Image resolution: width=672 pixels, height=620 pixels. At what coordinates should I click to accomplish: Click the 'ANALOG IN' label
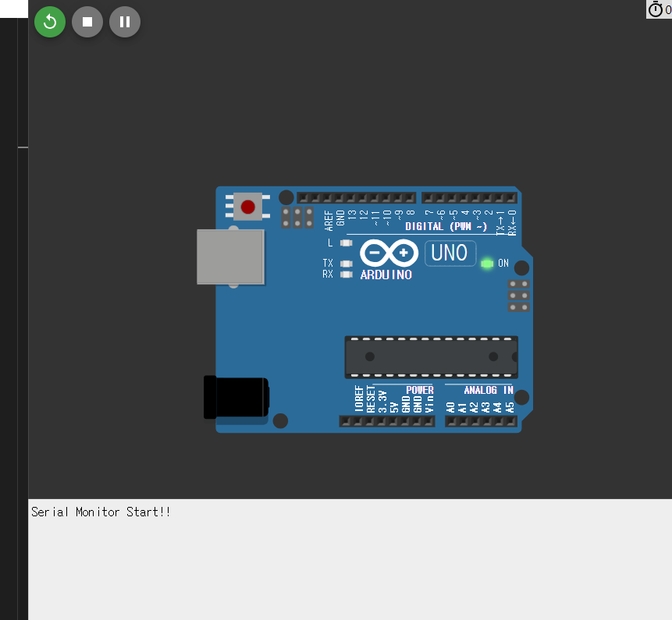489,390
